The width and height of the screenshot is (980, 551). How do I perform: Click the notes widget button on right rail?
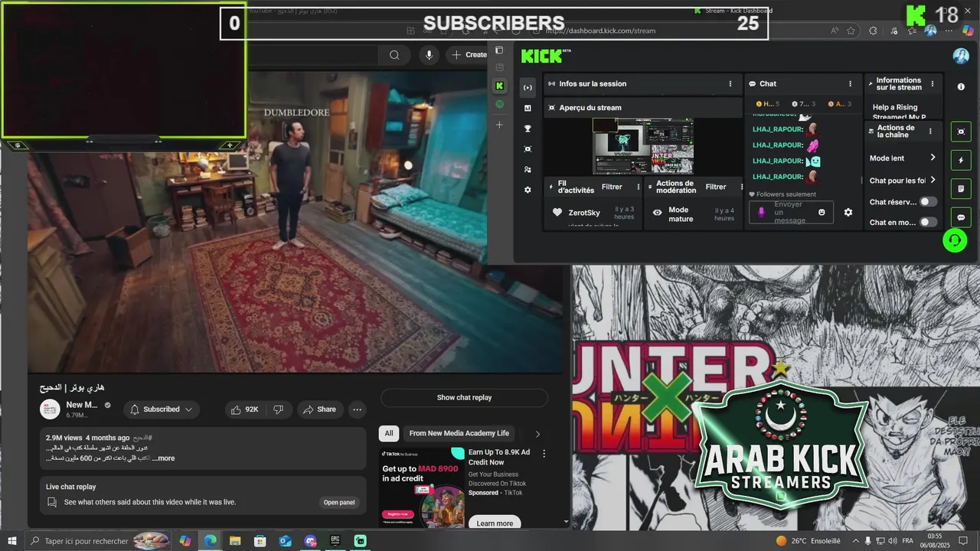pos(961,188)
